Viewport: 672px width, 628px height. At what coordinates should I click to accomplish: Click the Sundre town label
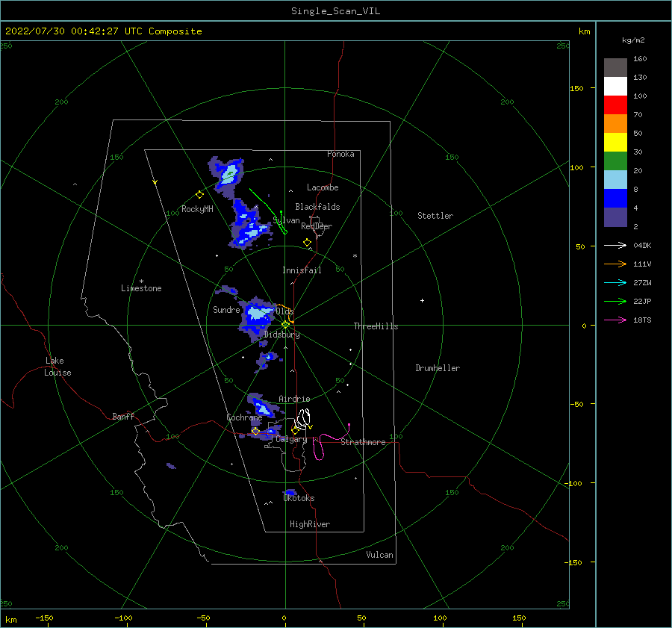point(226,309)
